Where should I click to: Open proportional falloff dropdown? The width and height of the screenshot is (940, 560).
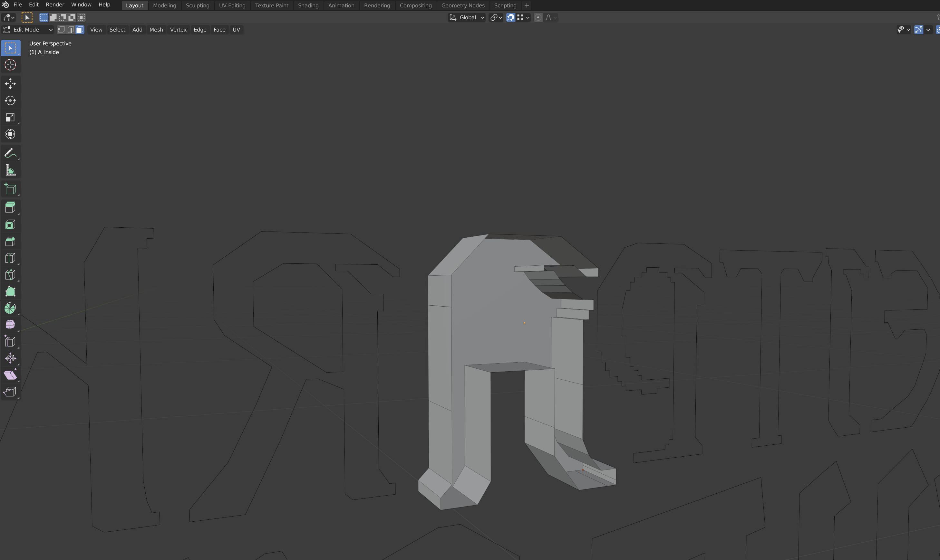click(551, 17)
